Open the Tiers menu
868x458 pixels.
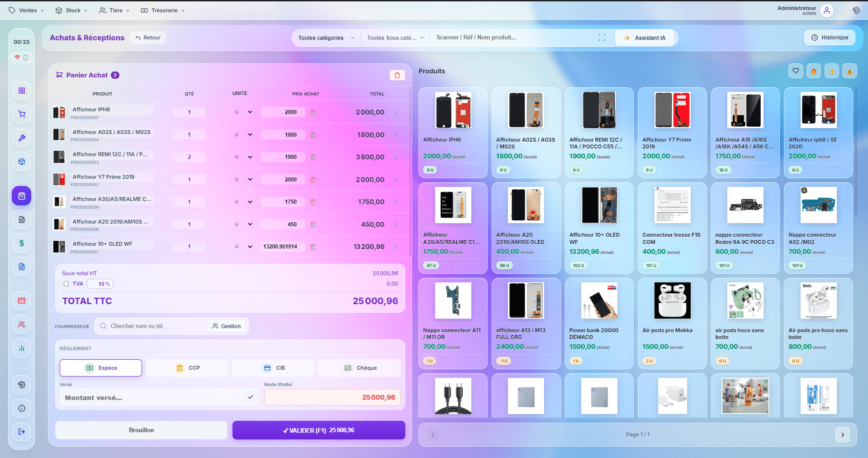tap(114, 10)
